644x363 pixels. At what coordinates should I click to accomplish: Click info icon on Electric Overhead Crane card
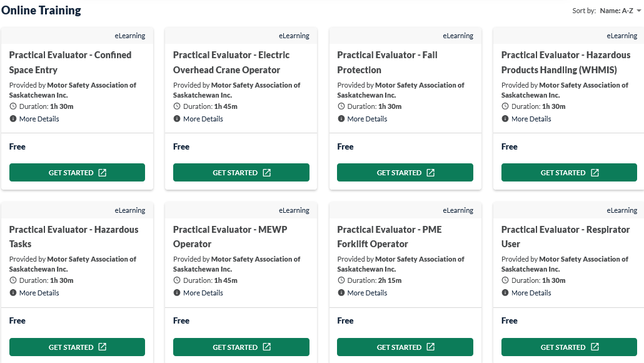coord(177,119)
